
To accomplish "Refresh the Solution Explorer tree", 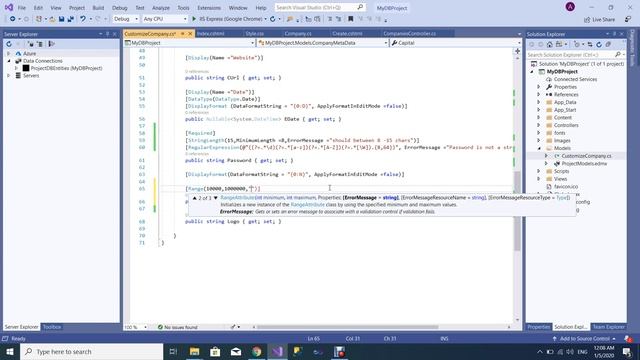I will (599, 44).
